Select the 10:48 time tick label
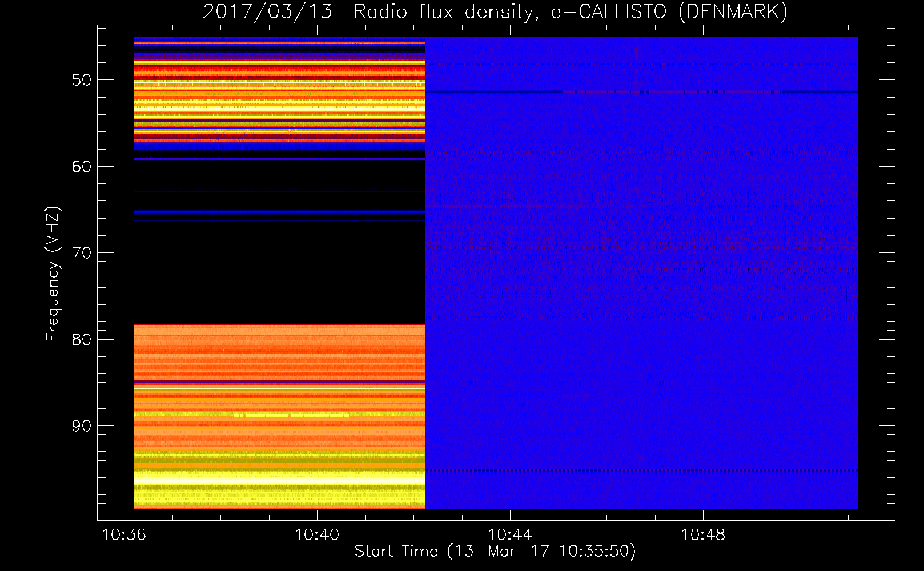This screenshot has height=571, width=924. coord(703,535)
